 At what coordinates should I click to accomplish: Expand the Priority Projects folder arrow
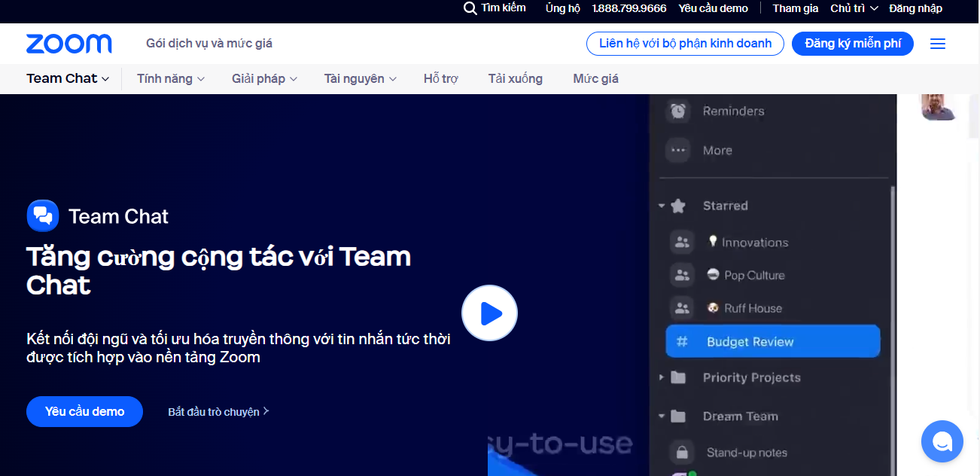pyautogui.click(x=662, y=377)
